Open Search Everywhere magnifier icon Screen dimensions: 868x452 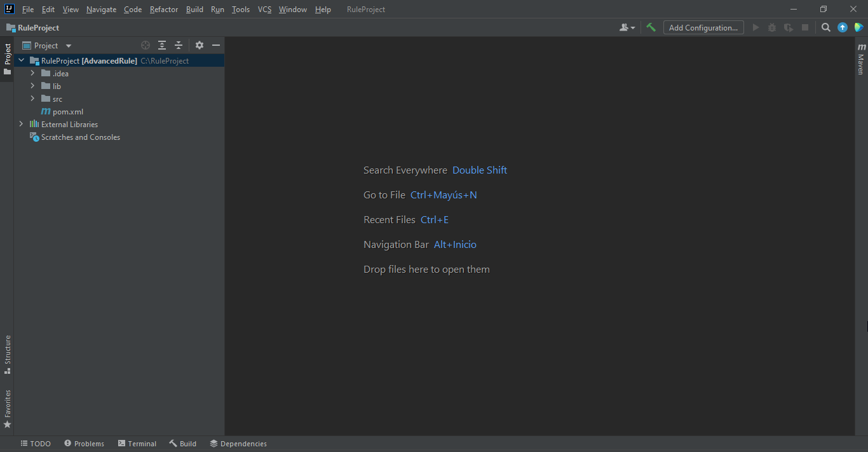825,27
